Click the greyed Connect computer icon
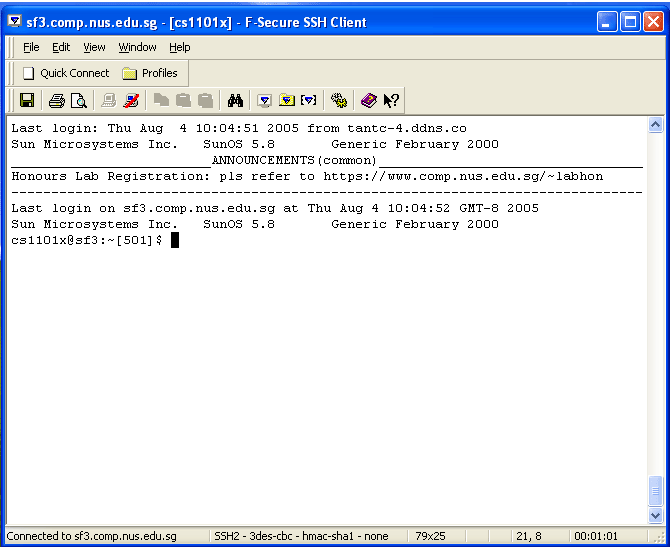Screen dimensions: 670x550 [x=109, y=101]
